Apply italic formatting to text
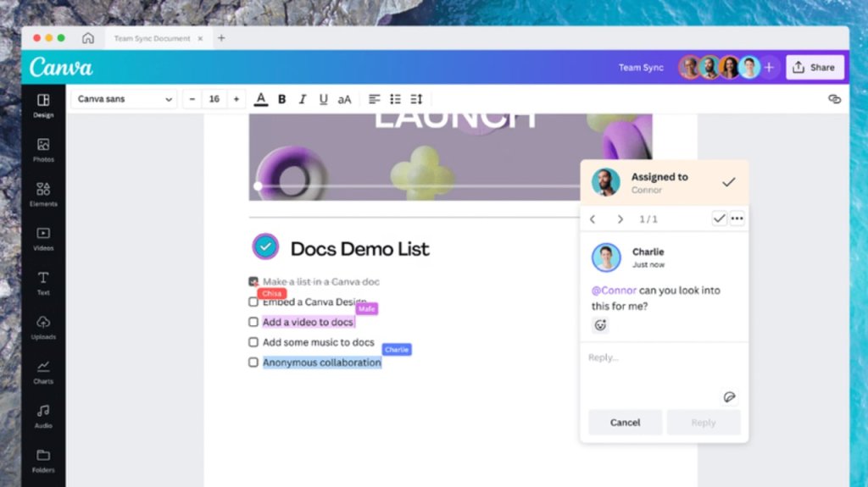868x487 pixels. [303, 99]
